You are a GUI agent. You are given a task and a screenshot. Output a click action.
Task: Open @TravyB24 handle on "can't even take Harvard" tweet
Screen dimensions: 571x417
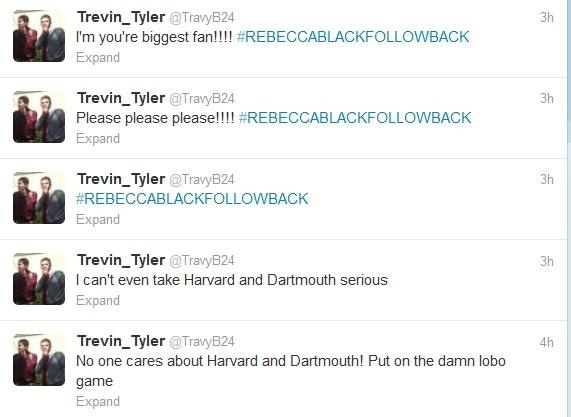202,260
